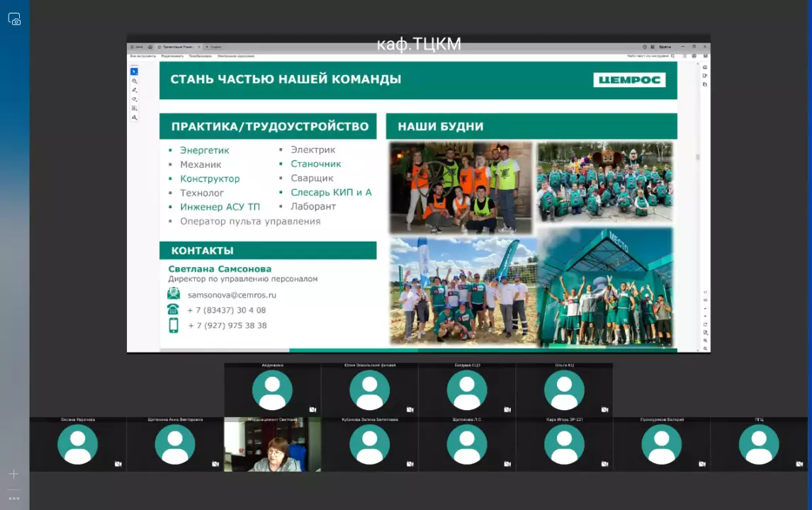The image size is (812, 510).
Task: Switch to the presentation document tab
Action: [x=177, y=47]
